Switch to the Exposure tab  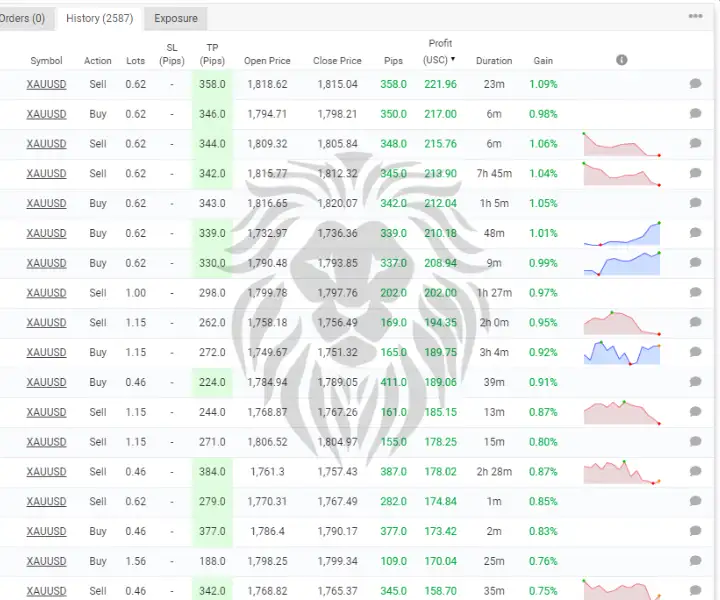coord(176,18)
